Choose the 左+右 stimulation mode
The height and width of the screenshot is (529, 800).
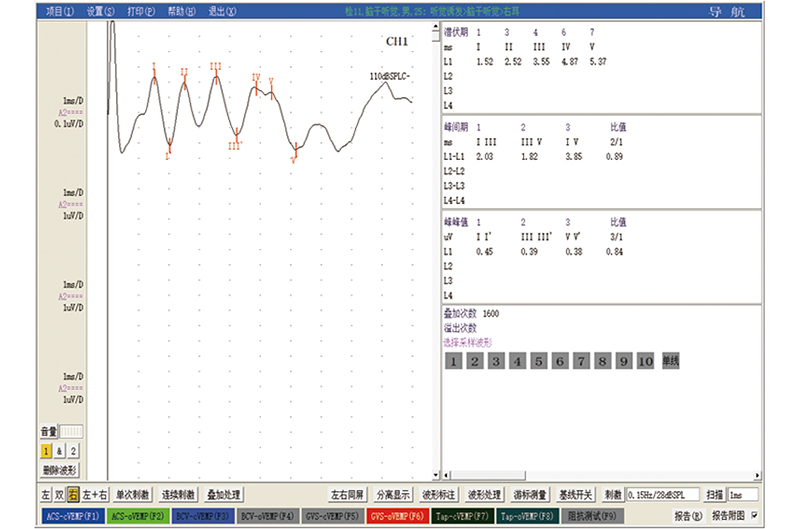(x=95, y=495)
